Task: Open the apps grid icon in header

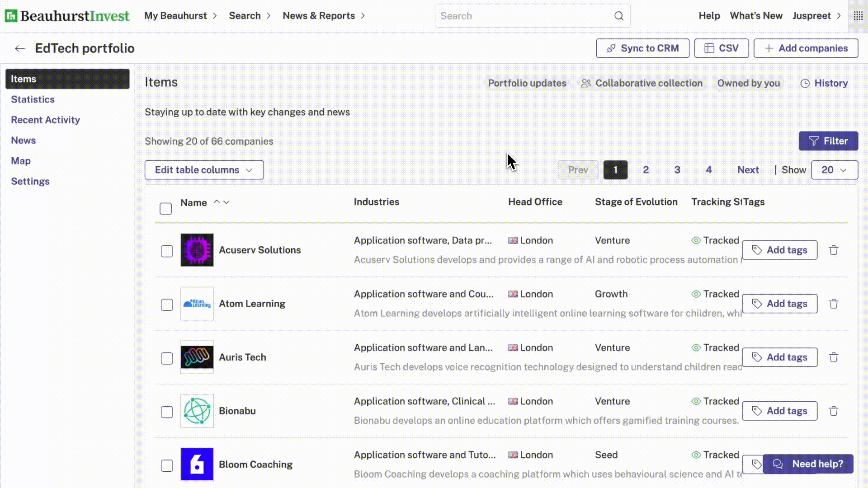Action: point(858,16)
